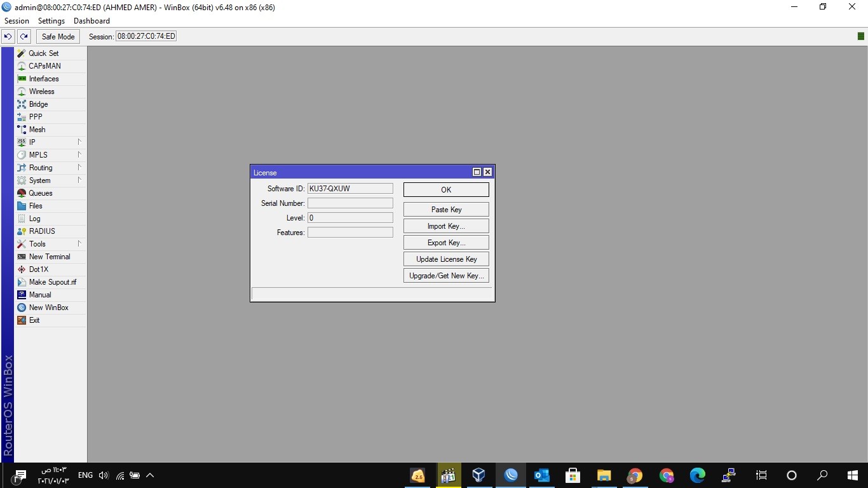Open the Wireless section

(x=41, y=91)
